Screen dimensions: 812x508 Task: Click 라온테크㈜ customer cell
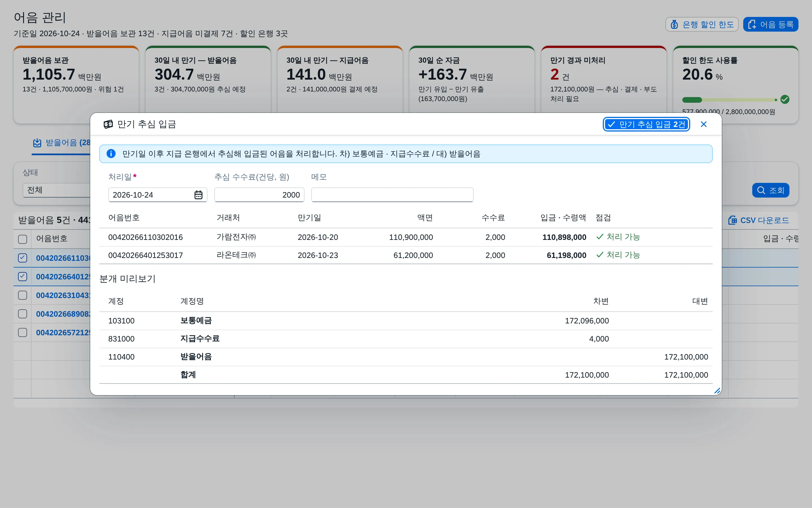pyautogui.click(x=236, y=255)
